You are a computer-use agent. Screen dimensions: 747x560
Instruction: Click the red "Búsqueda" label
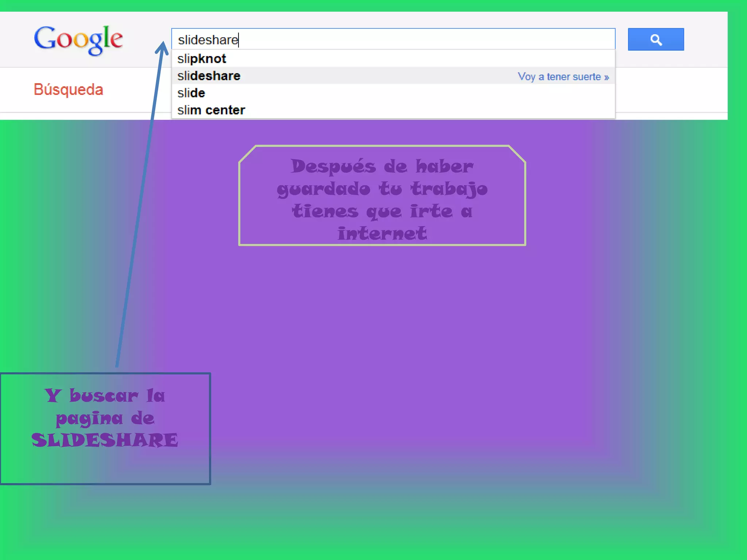69,90
